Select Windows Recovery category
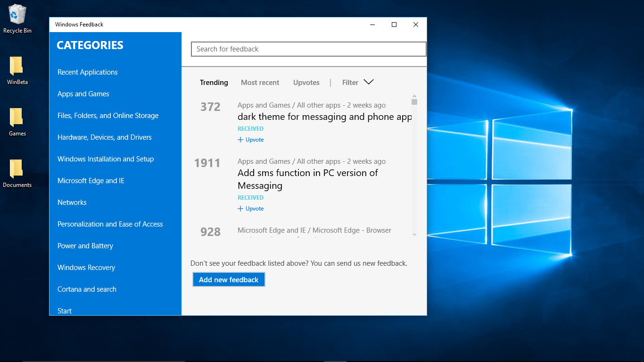Image resolution: width=644 pixels, height=362 pixels. (x=86, y=268)
